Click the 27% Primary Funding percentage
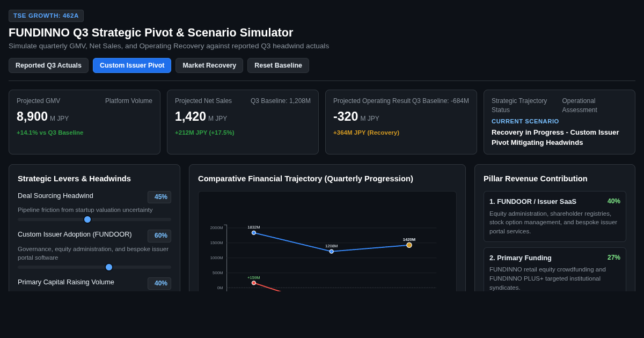This screenshot has height=338, width=644. coord(614,258)
